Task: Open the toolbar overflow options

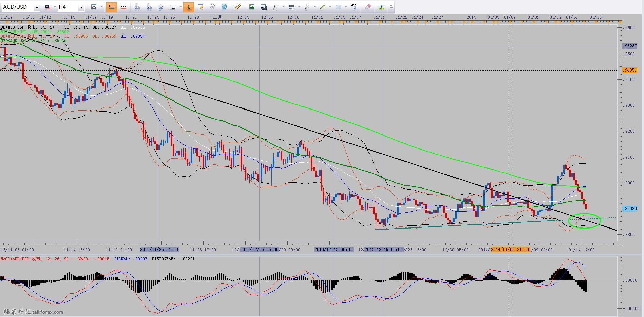Action: [x=391, y=7]
